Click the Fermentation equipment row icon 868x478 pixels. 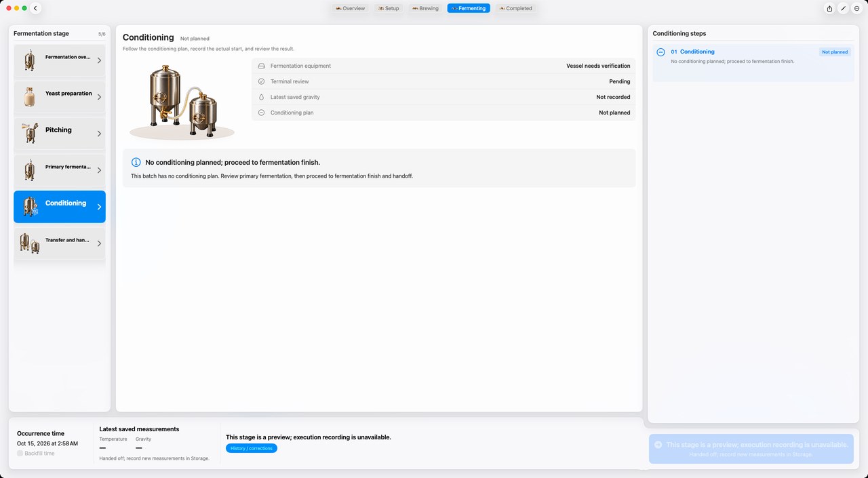click(x=261, y=66)
